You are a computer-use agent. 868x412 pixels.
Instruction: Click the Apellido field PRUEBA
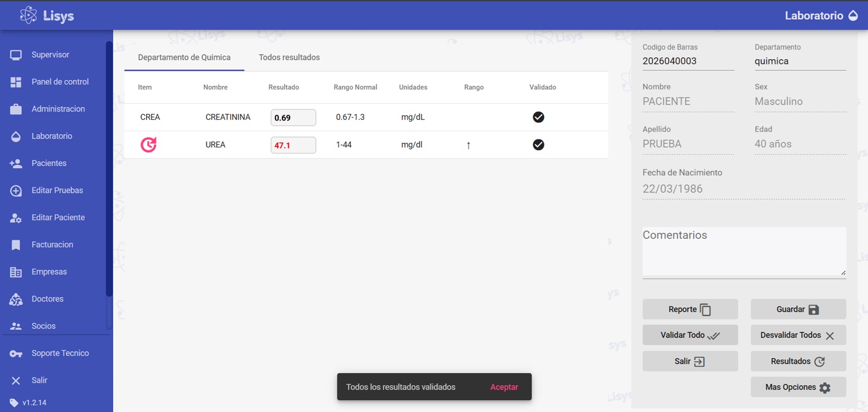[689, 144]
